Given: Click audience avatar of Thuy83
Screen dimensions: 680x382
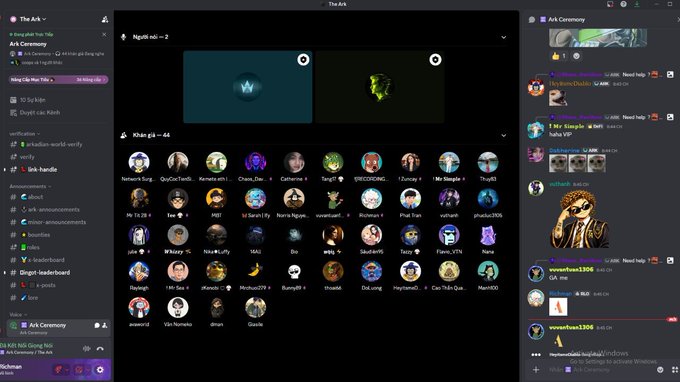Looking at the screenshot, I should pos(488,162).
